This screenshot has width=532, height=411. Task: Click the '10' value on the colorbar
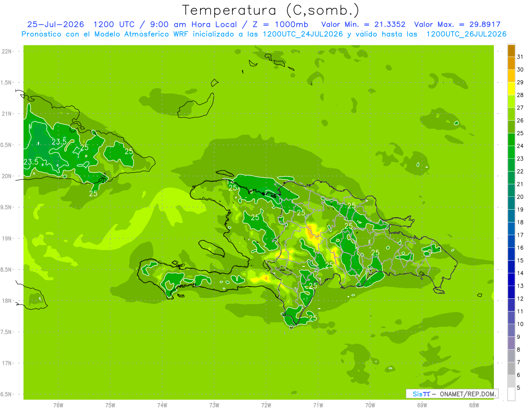coord(520,324)
